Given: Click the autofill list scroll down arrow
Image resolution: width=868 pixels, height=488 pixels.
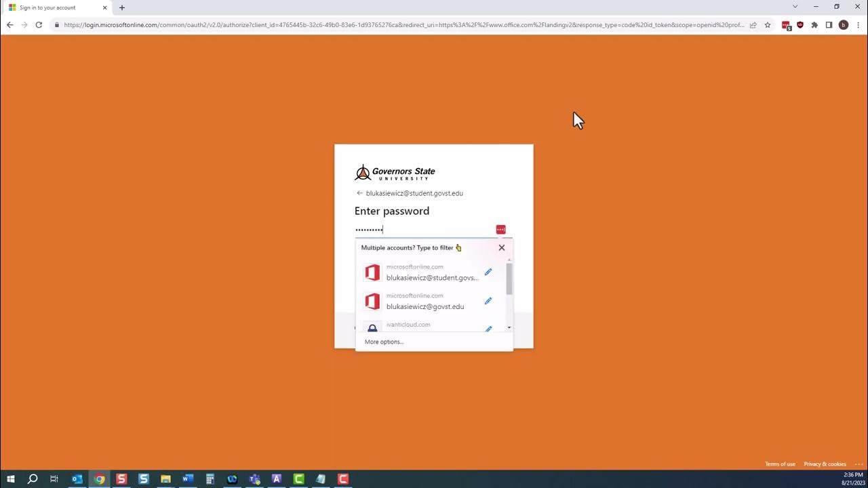Looking at the screenshot, I should [509, 328].
